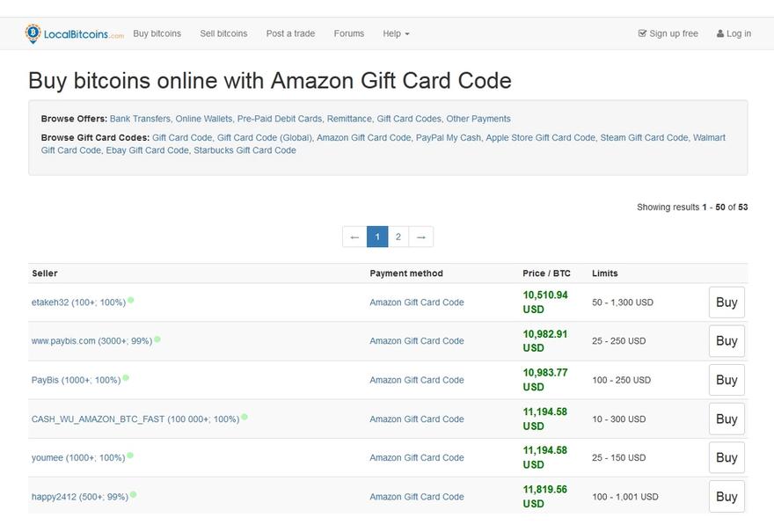Click the 11,819.56 USD price
The image size is (774, 532).
click(545, 497)
